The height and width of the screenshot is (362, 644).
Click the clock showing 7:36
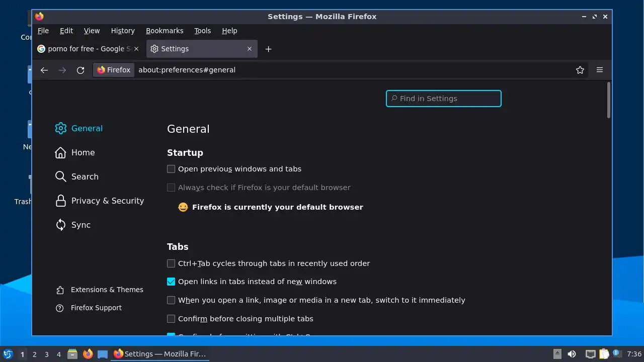coord(634,354)
